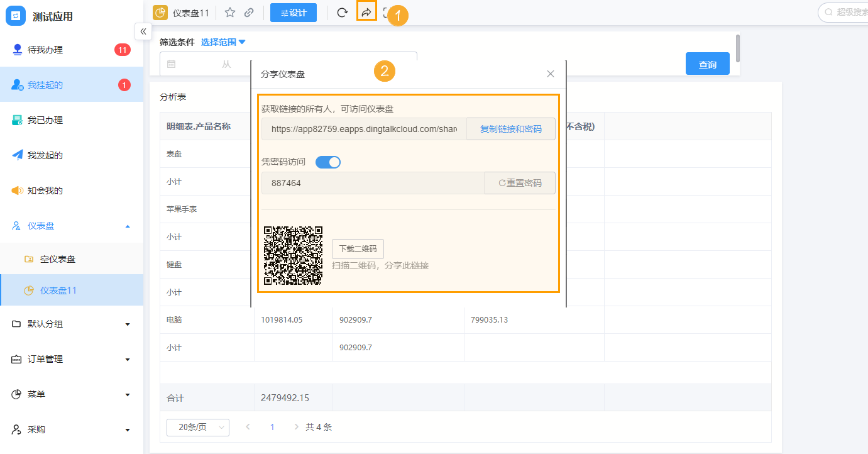Click the refresh icon in toolbar
The height and width of the screenshot is (454, 868).
point(342,13)
